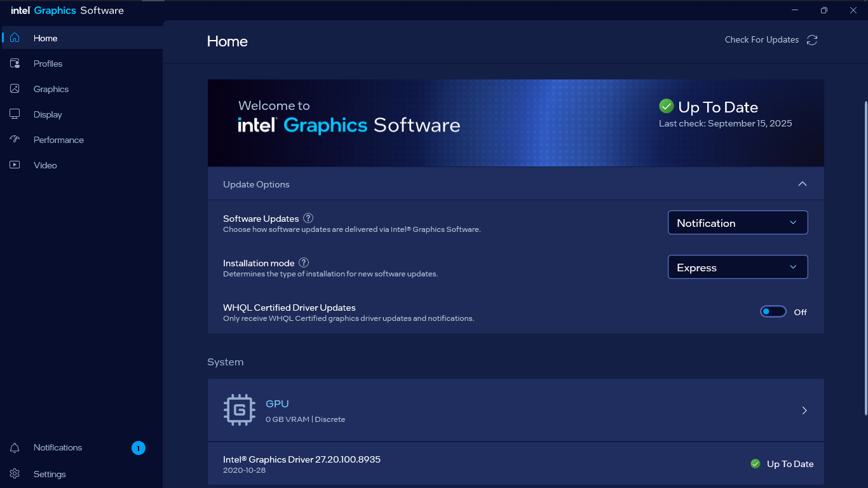Open Profiles via its sidebar icon

click(15, 64)
